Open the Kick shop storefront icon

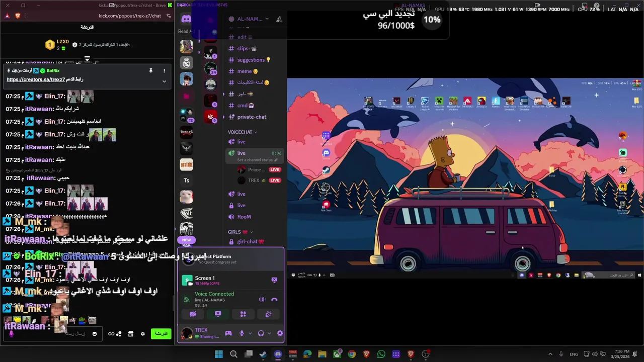[131, 334]
